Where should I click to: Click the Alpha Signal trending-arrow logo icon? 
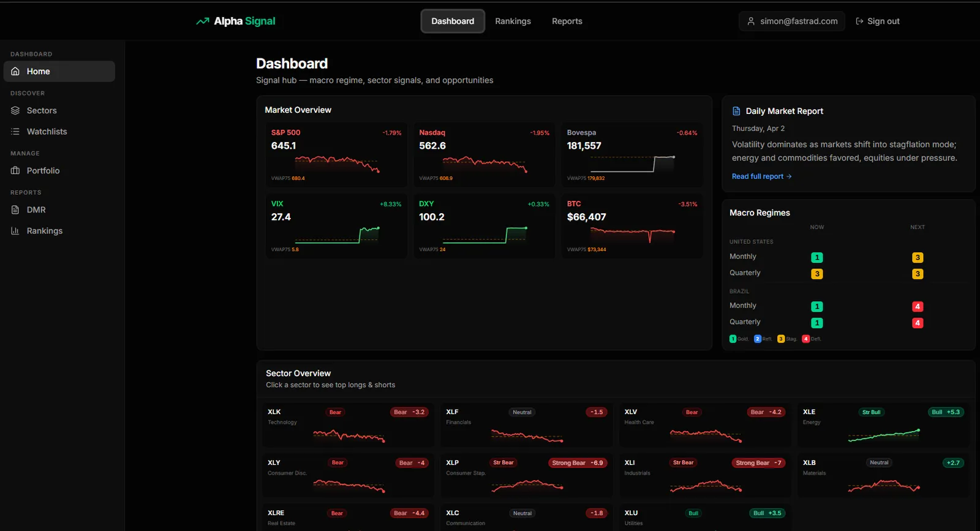[x=203, y=21]
